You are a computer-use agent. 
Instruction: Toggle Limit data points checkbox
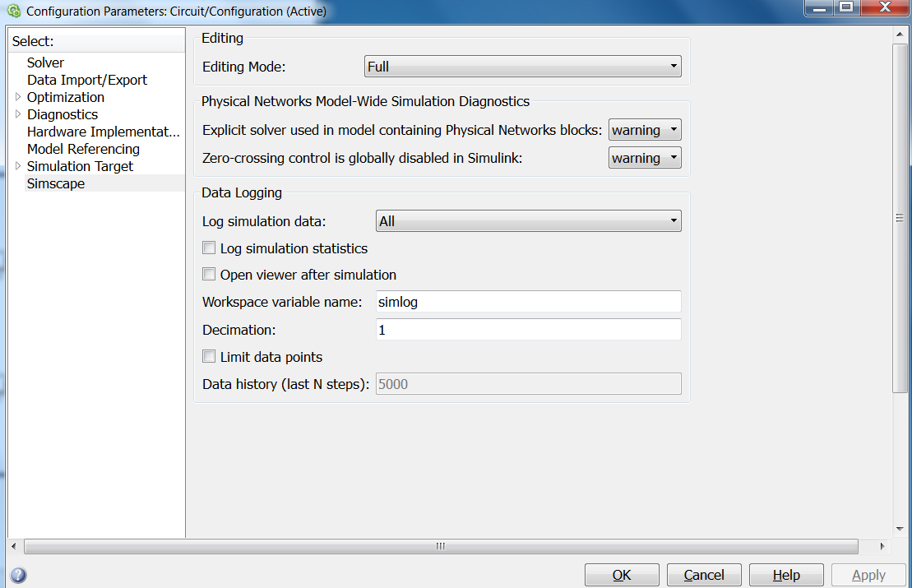[x=209, y=356]
